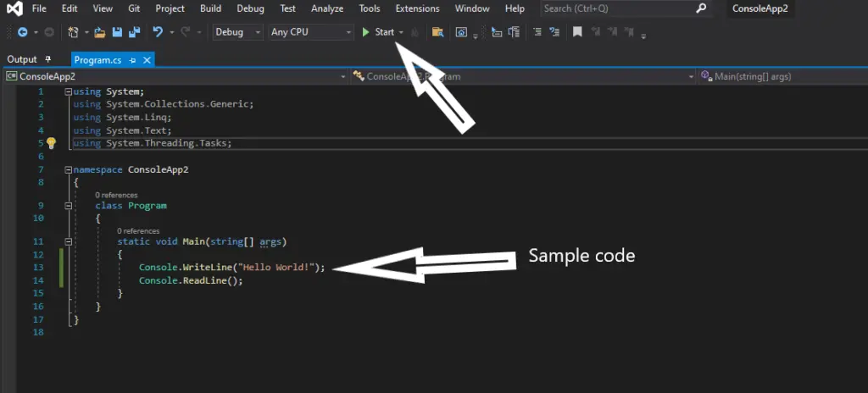Click the navigate backward arrow icon
This screenshot has width=868, height=393.
coord(23,32)
